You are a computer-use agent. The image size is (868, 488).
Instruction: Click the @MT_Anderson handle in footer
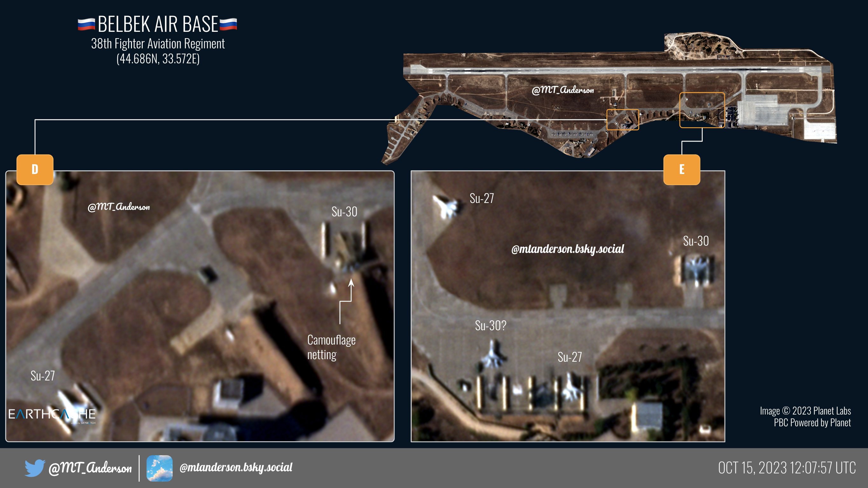(x=90, y=468)
